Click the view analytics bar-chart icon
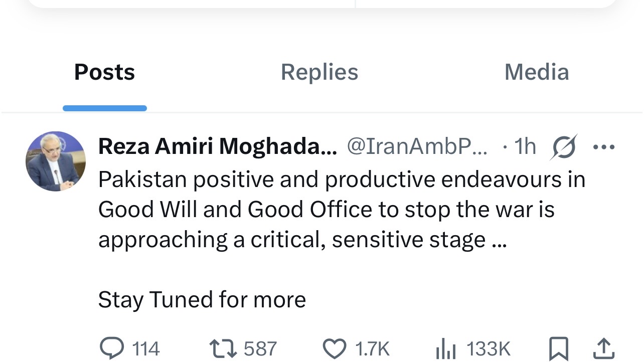Viewport: 644px width, 362px height. [445, 348]
